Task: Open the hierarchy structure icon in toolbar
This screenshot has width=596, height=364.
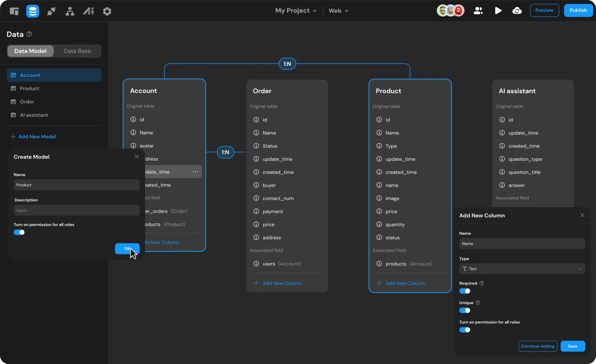Action: point(70,11)
